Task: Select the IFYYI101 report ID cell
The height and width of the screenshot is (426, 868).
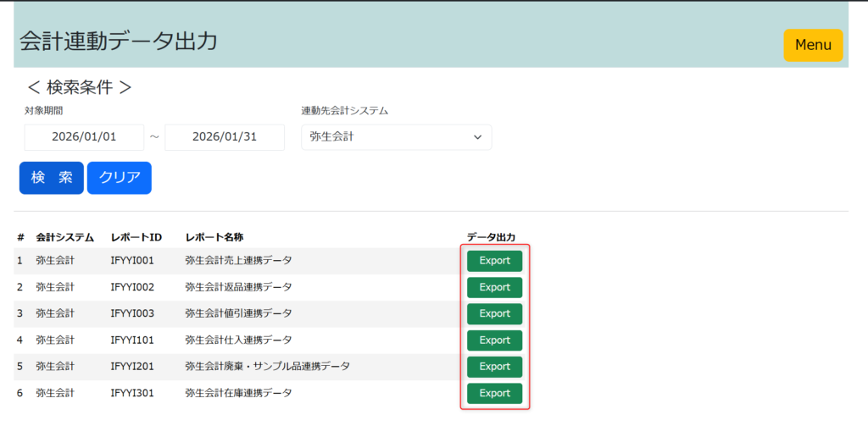Action: pos(132,340)
